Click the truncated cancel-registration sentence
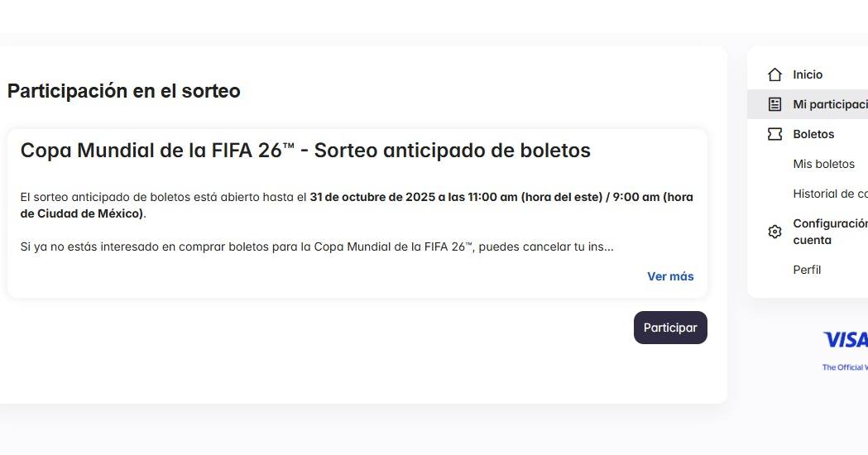This screenshot has height=455, width=868. click(316, 247)
